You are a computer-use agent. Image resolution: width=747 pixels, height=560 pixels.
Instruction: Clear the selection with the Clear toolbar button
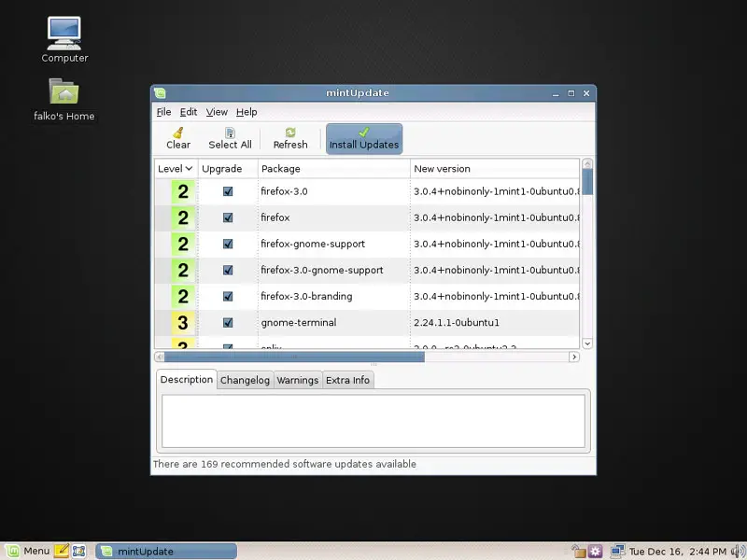click(178, 138)
